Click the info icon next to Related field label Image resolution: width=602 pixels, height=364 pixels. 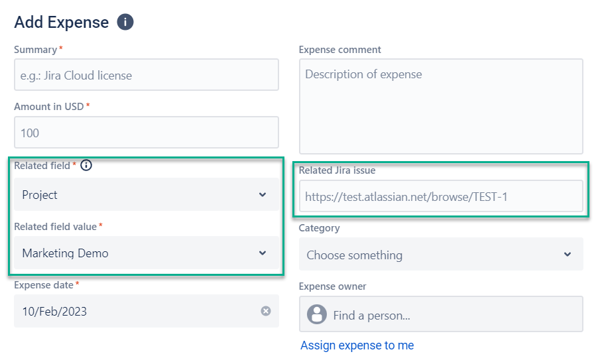(86, 166)
